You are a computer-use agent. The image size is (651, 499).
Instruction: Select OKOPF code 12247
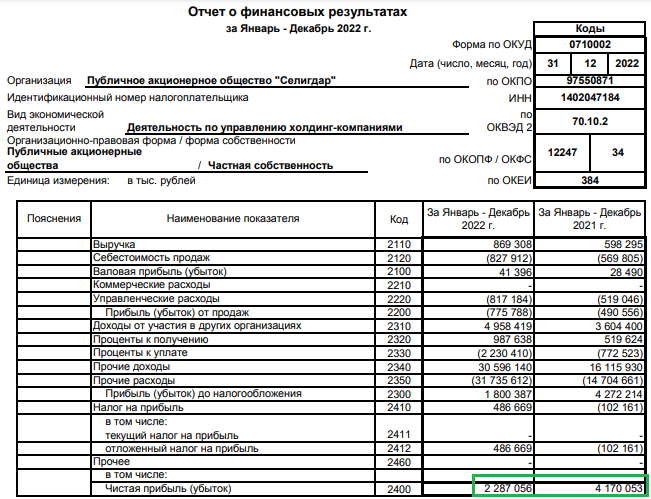[562, 152]
